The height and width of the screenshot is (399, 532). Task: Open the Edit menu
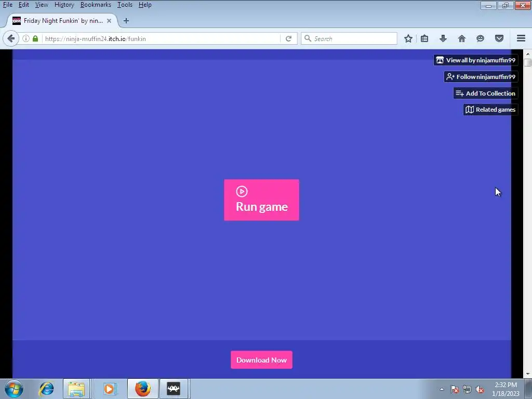[23, 5]
